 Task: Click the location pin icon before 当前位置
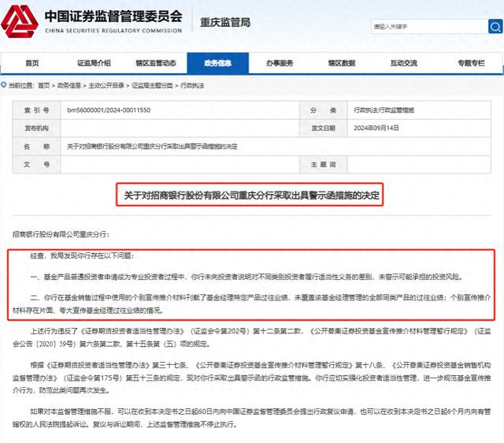click(4, 85)
